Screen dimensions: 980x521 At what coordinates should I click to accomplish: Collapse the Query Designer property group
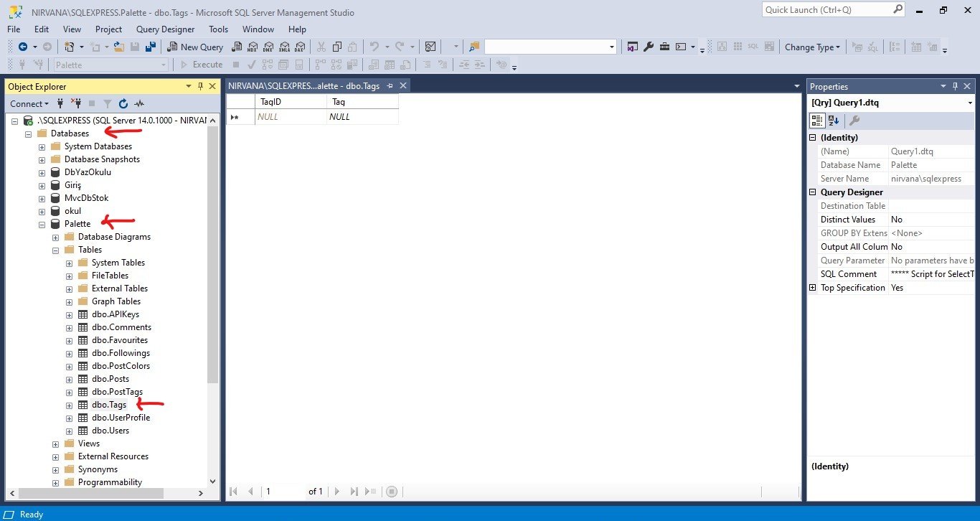click(x=813, y=192)
